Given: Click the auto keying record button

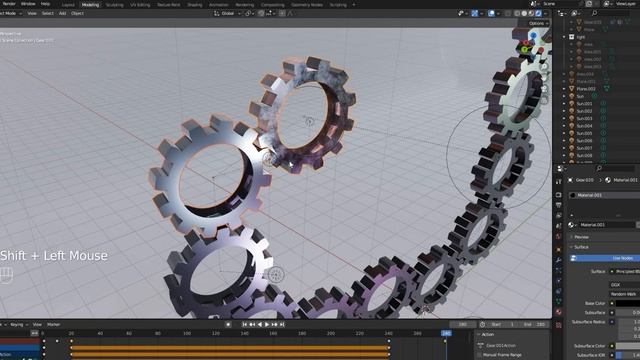Looking at the screenshot, I should 228,324.
